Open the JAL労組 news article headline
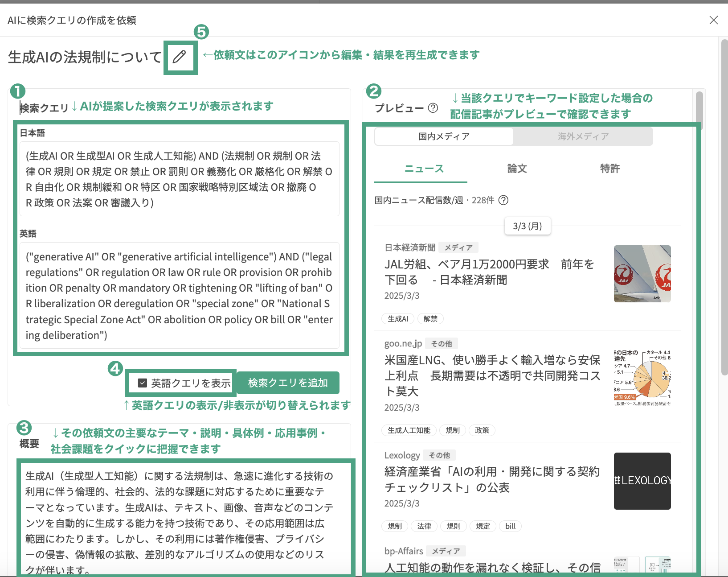The height and width of the screenshot is (577, 728). [489, 272]
